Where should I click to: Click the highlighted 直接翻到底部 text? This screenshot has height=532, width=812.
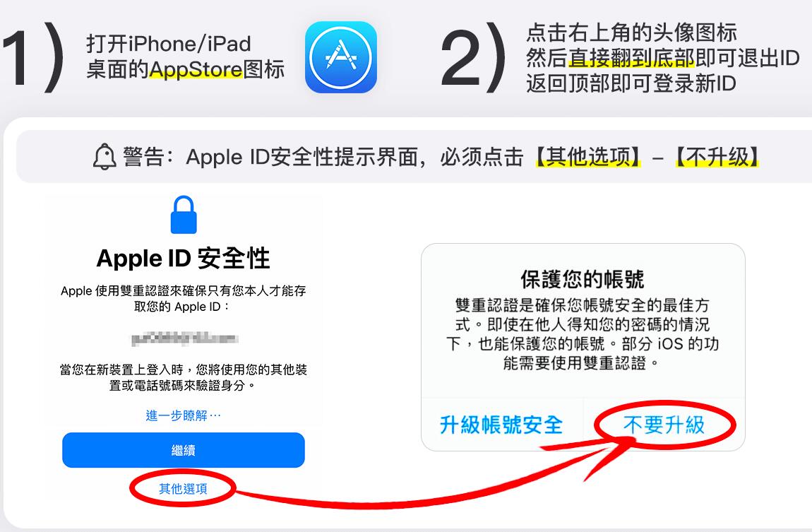click(x=631, y=58)
